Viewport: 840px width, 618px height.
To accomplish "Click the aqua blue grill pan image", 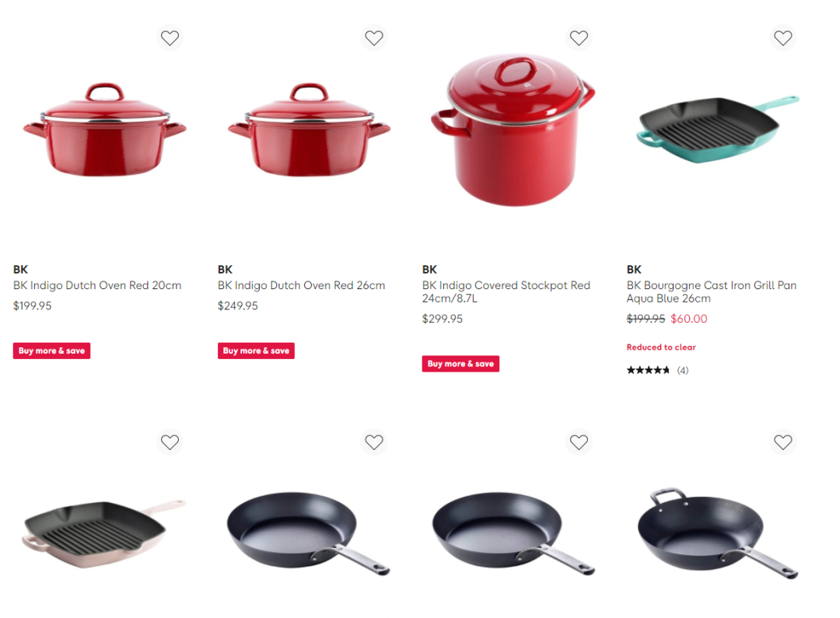I will (718, 129).
